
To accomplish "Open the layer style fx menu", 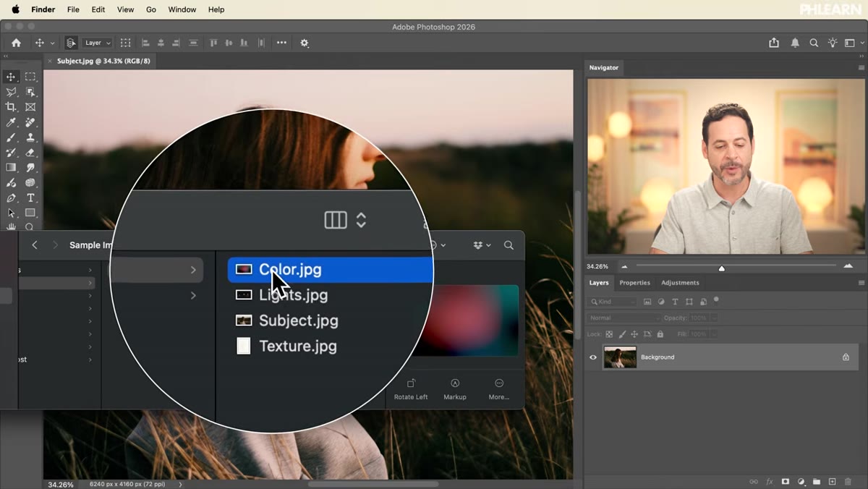I will click(x=770, y=481).
